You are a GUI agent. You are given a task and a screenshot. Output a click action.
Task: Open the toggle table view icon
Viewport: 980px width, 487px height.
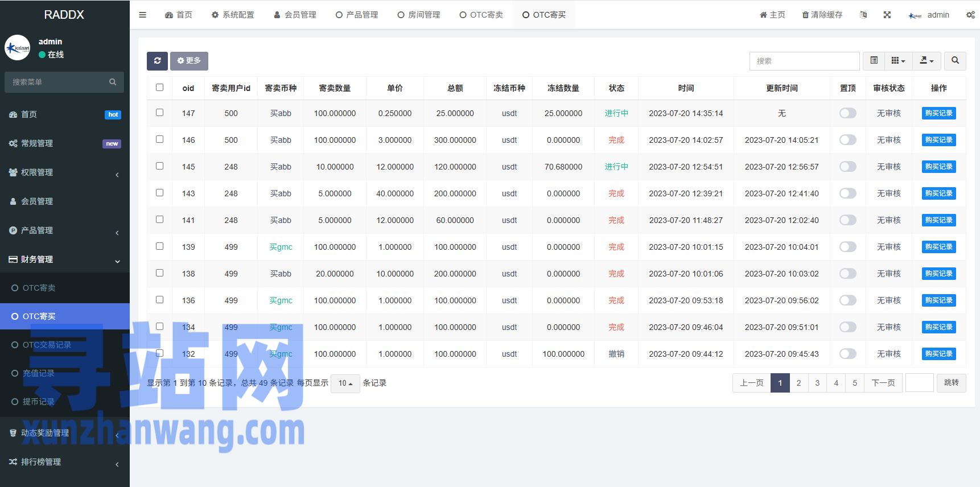[x=874, y=61]
